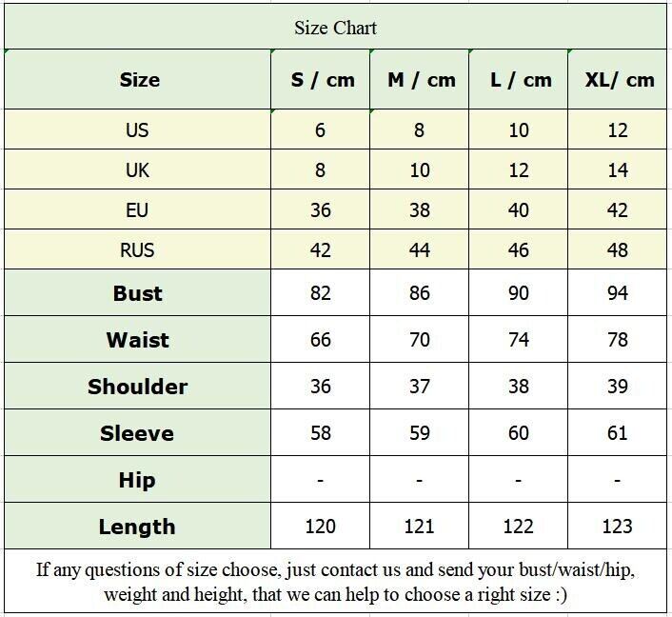This screenshot has width=672, height=617.
Task: Click the EU row label
Action: [137, 210]
